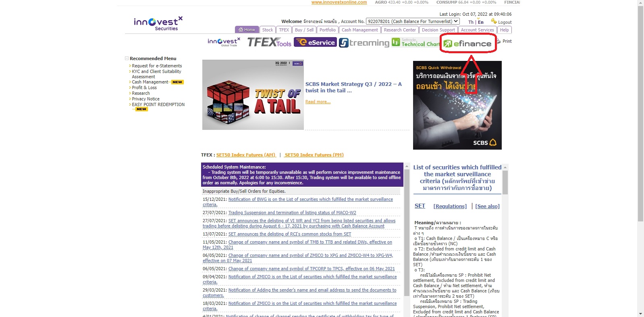Viewport: 644px width, 317px height.
Task: Open Settrade Technical Chart
Action: pos(415,42)
